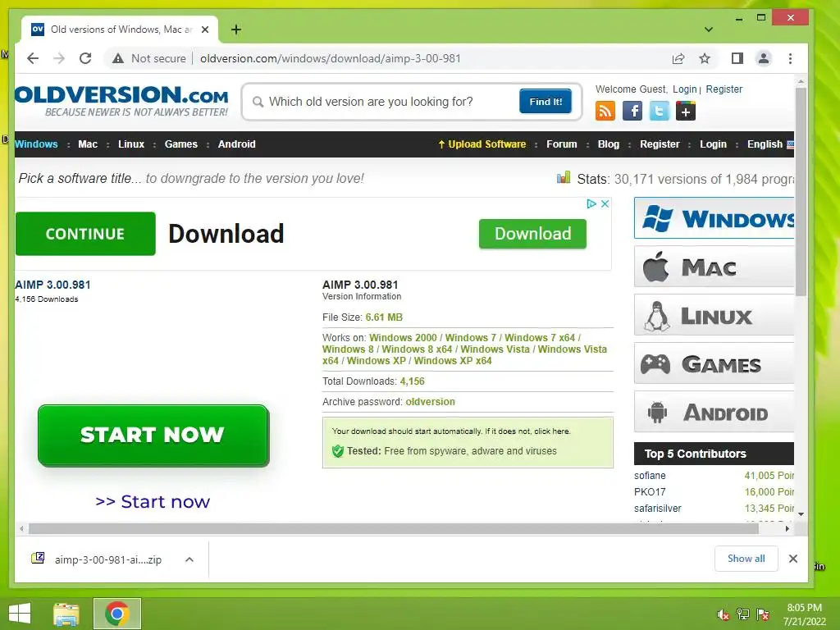This screenshot has height=630, width=840.
Task: Open the Windows Start button
Action: [x=20, y=614]
